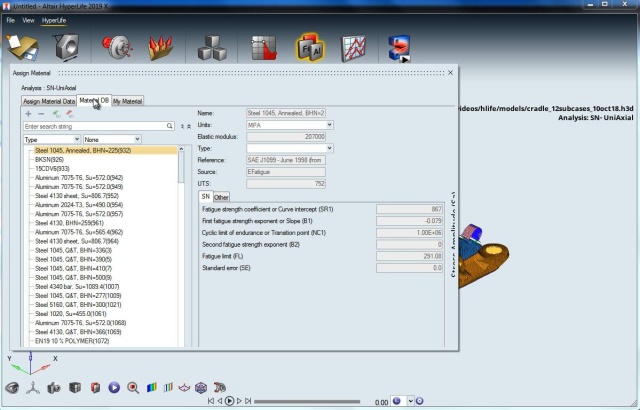Select Aluminum 2024-T3, Su=490.0(954)
Image resolution: width=640 pixels, height=410 pixels.
(79, 205)
